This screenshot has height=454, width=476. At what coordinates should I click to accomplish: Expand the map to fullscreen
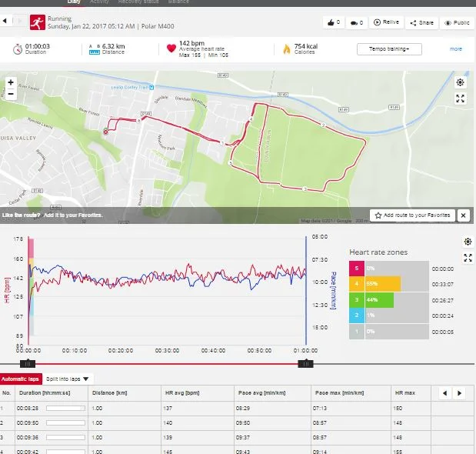460,98
